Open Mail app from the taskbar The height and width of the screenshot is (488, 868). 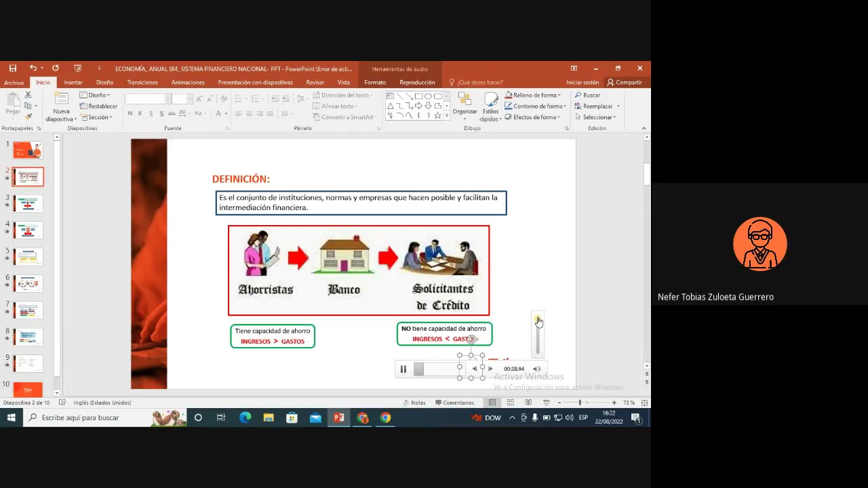click(x=315, y=418)
